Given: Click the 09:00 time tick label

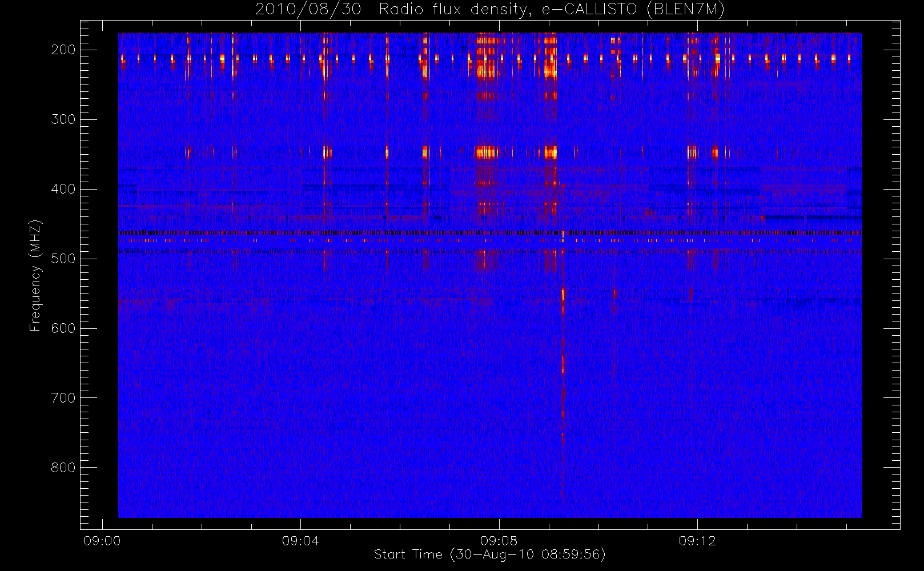Looking at the screenshot, I should (x=102, y=541).
